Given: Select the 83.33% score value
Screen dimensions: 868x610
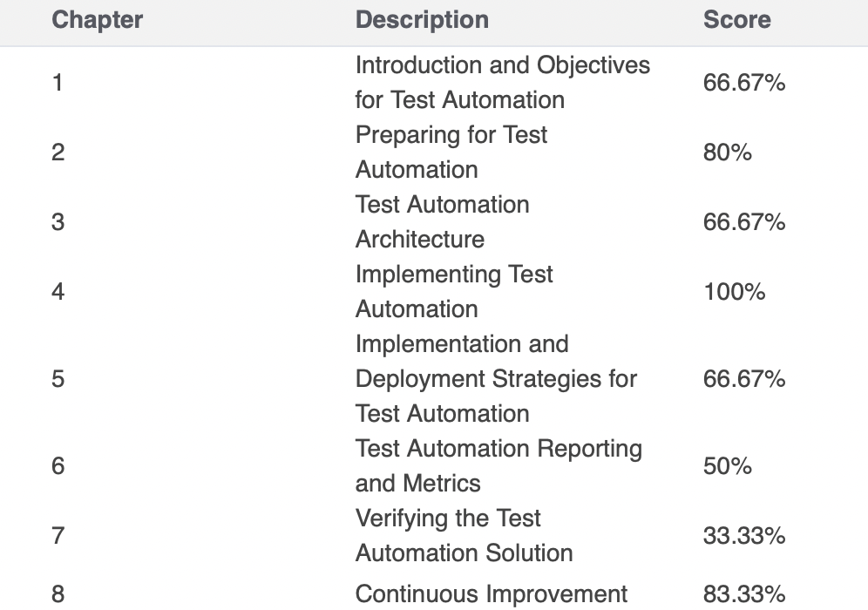Looking at the screenshot, I should pyautogui.click(x=744, y=594).
